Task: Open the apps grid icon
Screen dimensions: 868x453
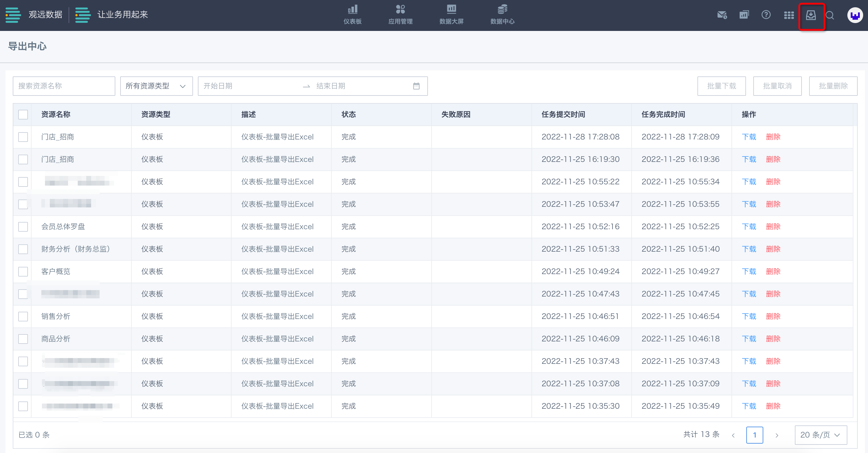Action: click(x=789, y=15)
